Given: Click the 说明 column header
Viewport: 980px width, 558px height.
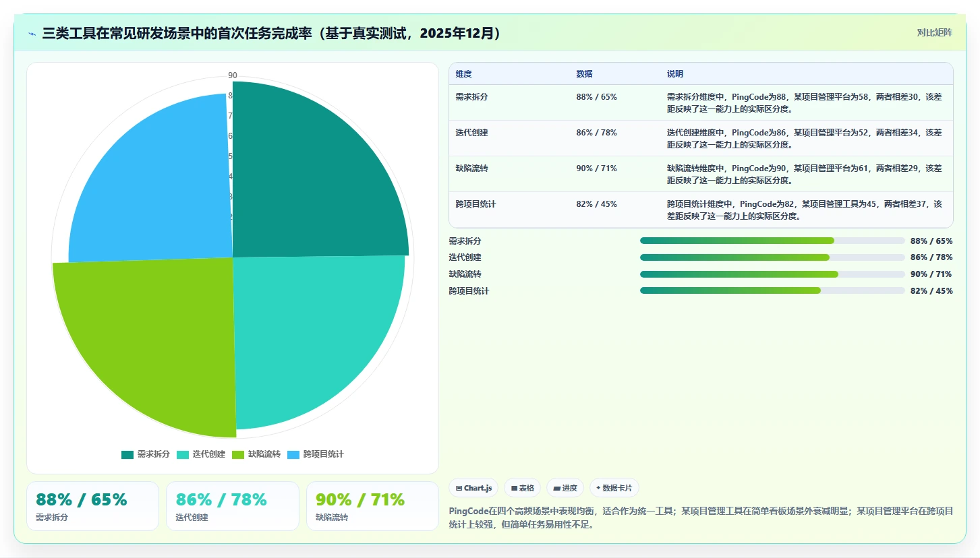Looking at the screenshot, I should point(675,74).
